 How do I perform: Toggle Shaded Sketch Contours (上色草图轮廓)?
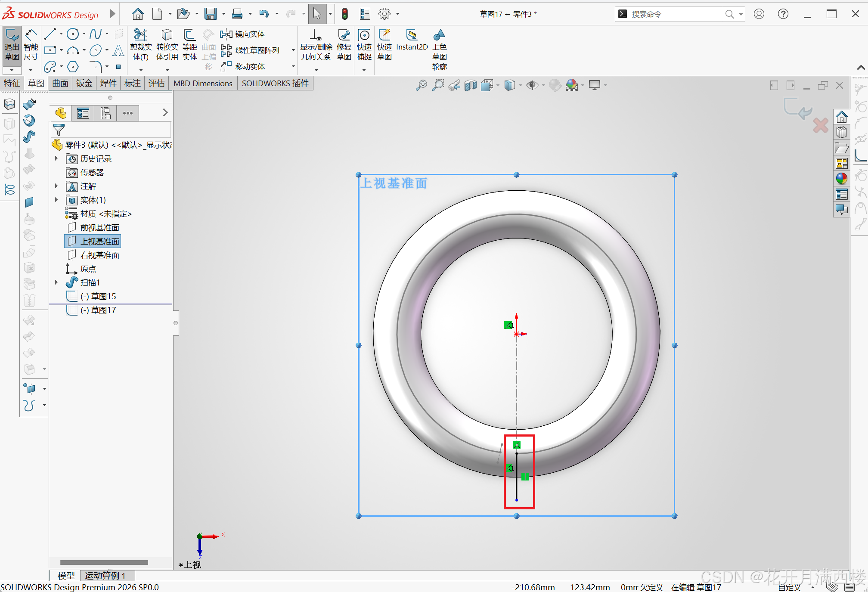coord(439,50)
